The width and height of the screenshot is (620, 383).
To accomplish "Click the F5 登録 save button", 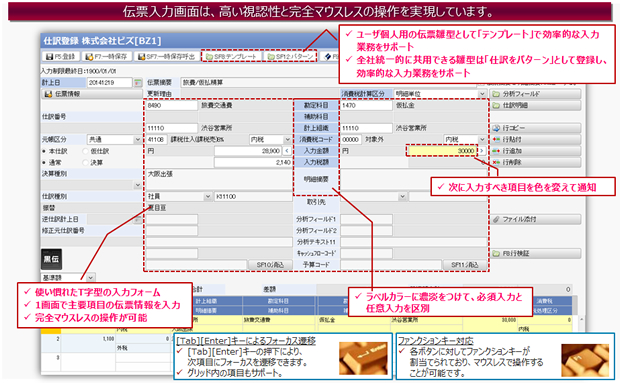I will pyautogui.click(x=60, y=57).
